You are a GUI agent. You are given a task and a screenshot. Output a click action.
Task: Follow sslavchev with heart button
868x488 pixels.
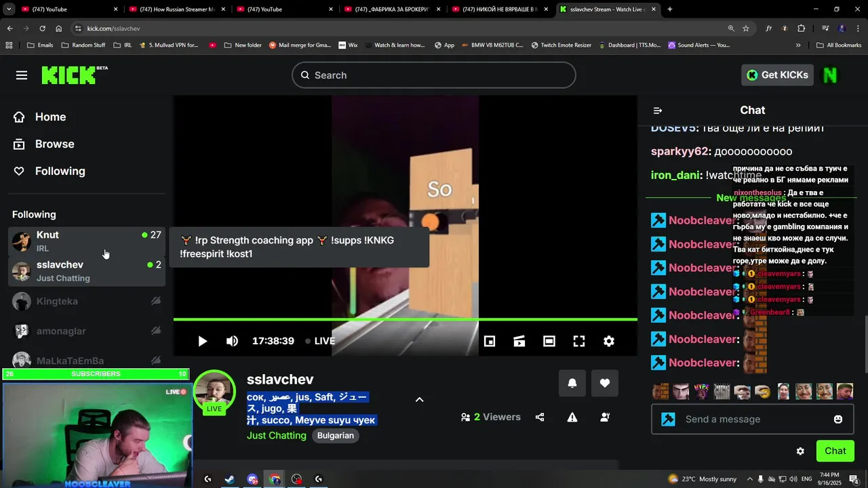[x=605, y=384]
